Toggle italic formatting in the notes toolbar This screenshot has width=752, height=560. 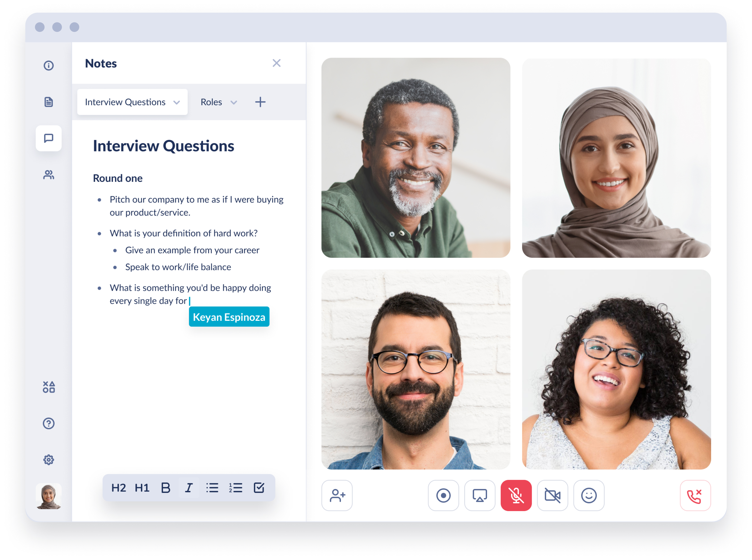click(x=188, y=488)
